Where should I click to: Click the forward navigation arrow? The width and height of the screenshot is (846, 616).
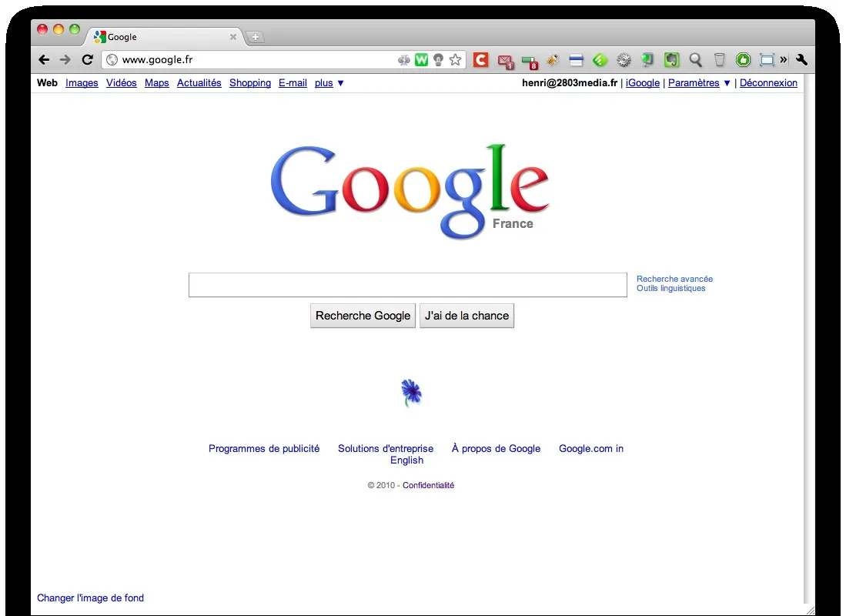65,60
